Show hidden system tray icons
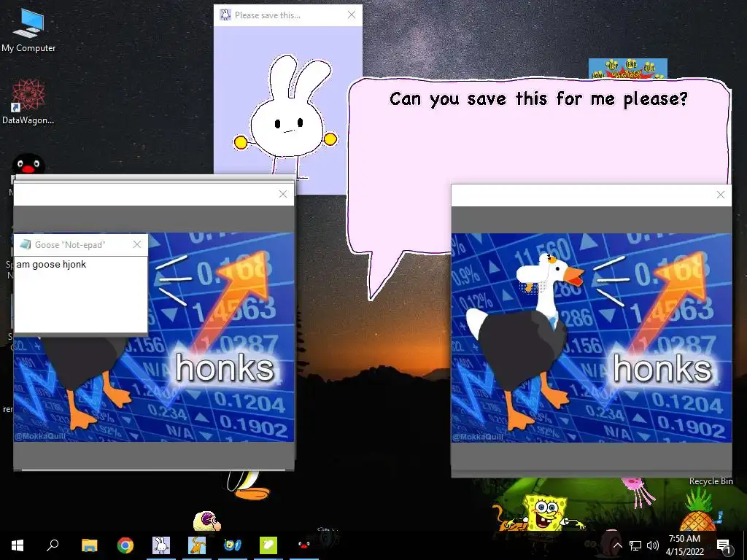The width and height of the screenshot is (747, 560). tap(618, 545)
